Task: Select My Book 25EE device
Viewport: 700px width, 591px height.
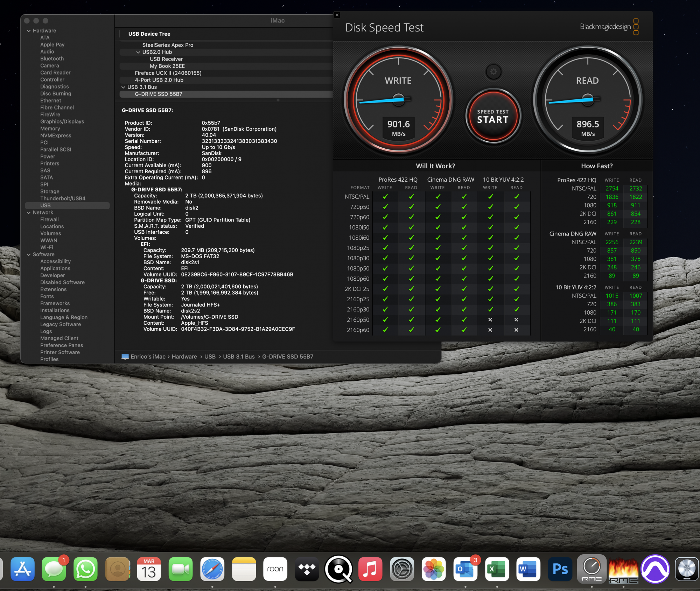Action: point(167,66)
